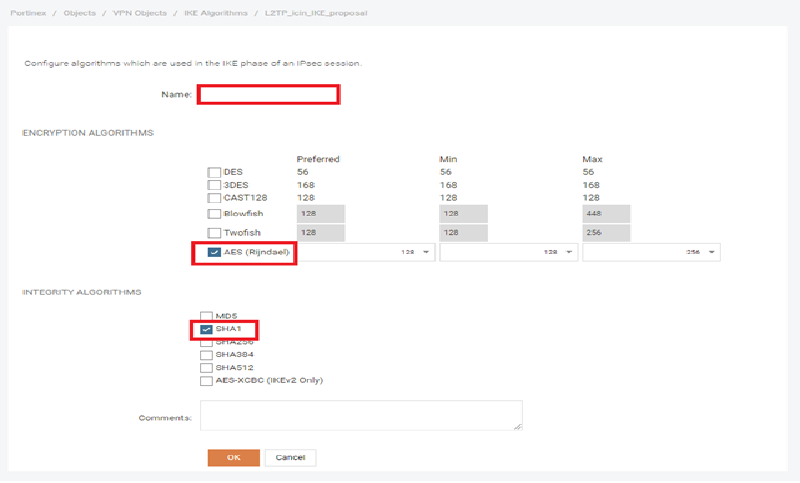
Task: Tick the 3DES encryption checkbox
Action: (214, 185)
